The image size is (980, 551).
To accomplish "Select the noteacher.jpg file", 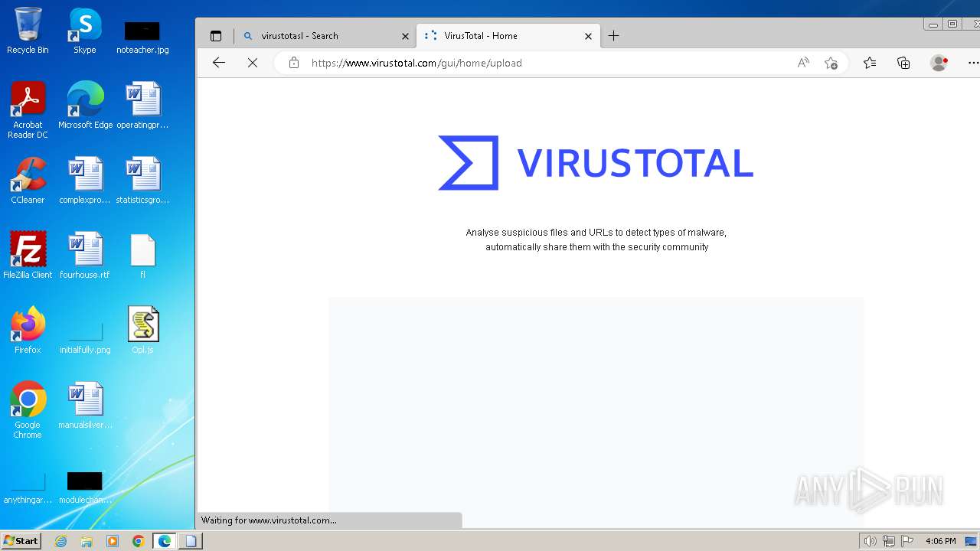I will click(x=142, y=37).
